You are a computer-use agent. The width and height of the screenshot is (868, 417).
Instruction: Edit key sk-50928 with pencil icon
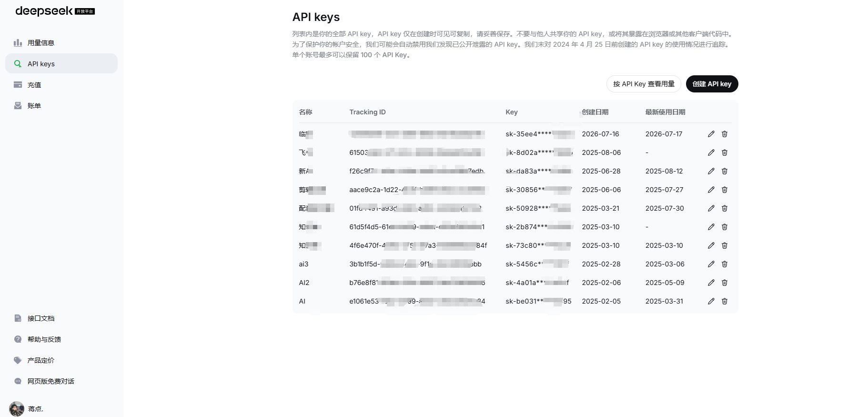[711, 208]
